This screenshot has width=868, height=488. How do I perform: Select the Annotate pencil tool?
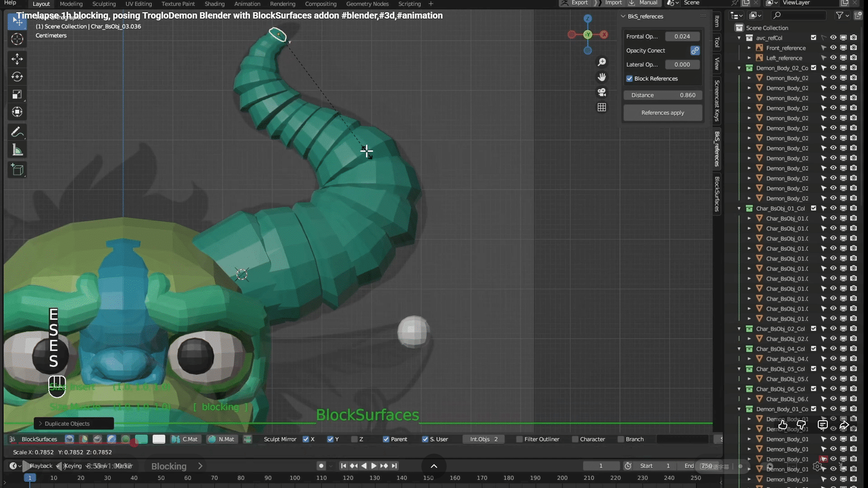pos(17,132)
